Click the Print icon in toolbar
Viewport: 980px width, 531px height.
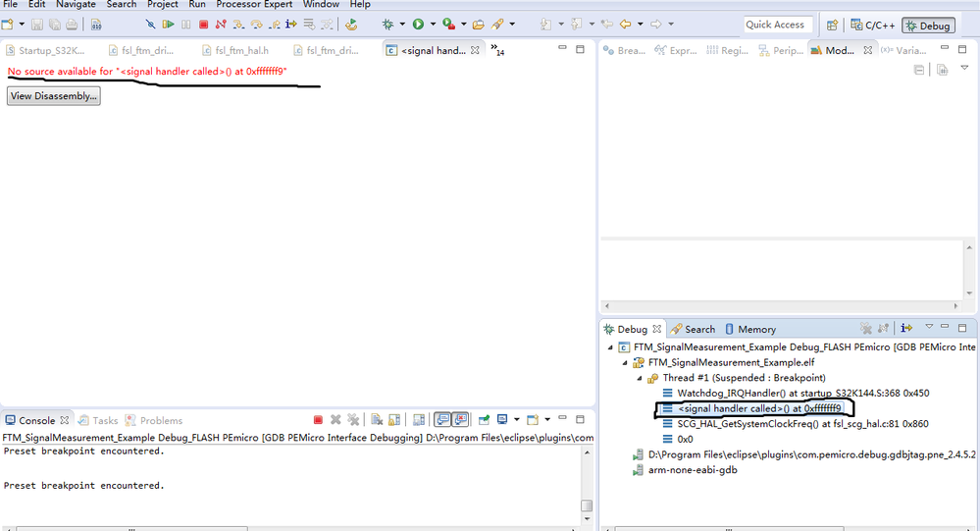point(72,25)
